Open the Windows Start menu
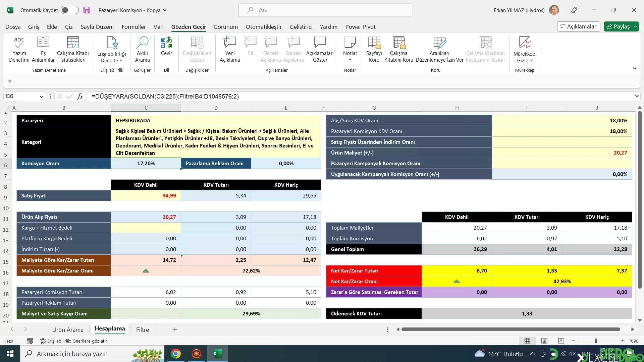This screenshot has width=644, height=362. (x=10, y=354)
